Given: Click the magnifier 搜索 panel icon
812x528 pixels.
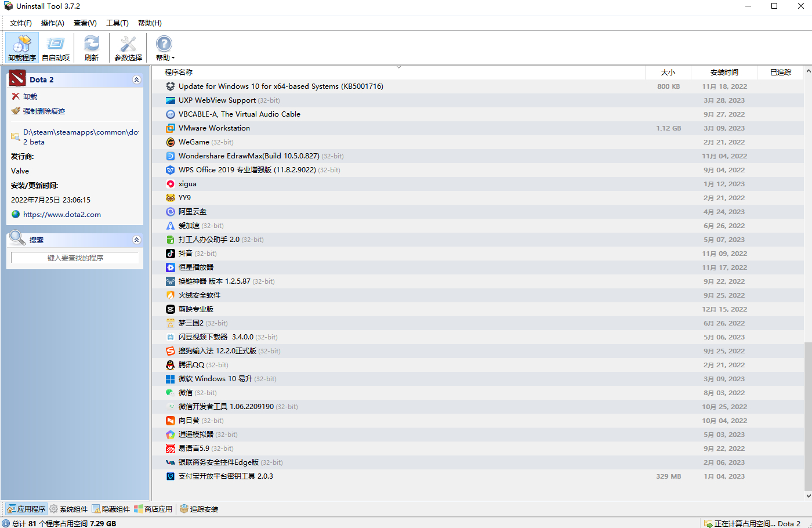Looking at the screenshot, I should [x=17, y=238].
